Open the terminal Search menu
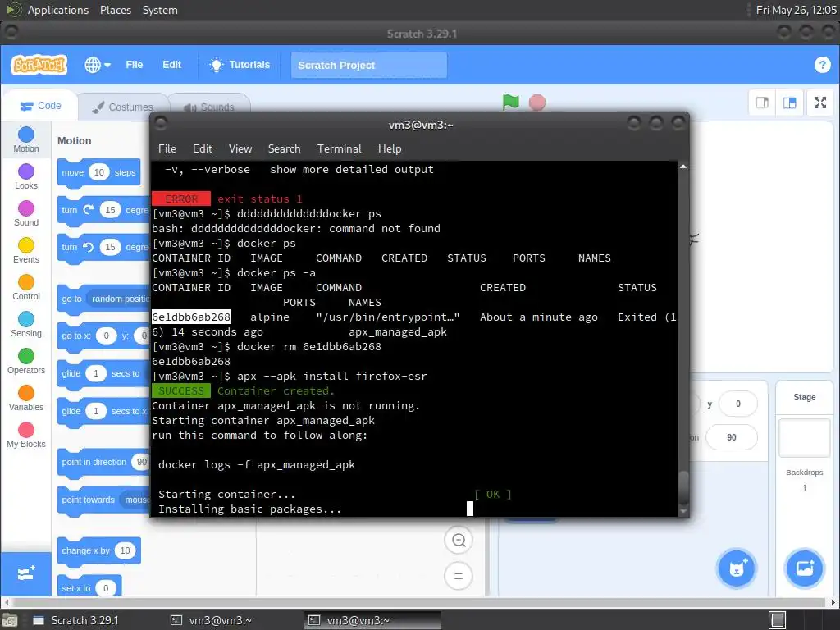This screenshot has height=630, width=840. click(x=284, y=149)
